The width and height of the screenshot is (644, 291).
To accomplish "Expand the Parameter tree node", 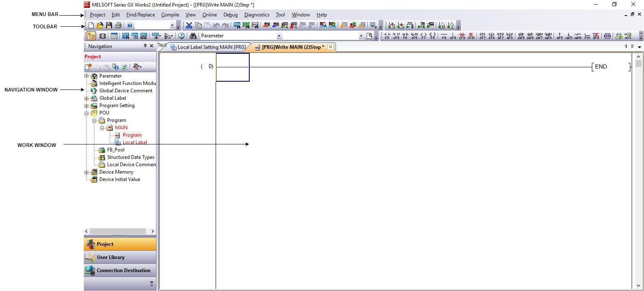I will pyautogui.click(x=86, y=76).
